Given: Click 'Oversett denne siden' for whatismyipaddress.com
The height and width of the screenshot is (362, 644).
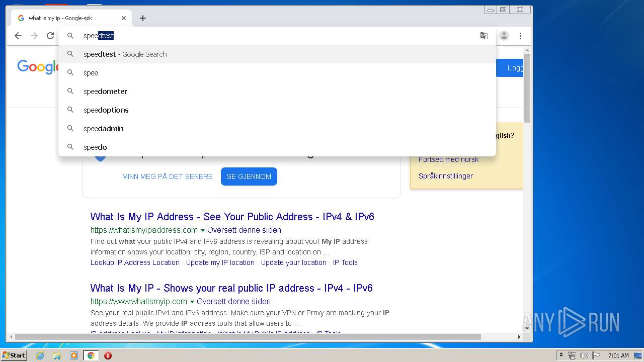Looking at the screenshot, I should [x=245, y=230].
